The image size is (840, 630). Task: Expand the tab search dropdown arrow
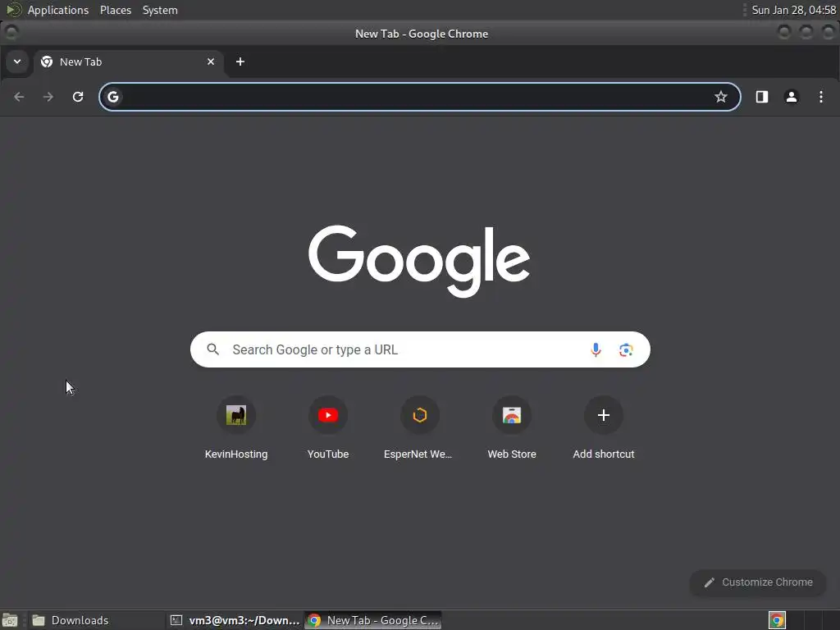coord(17,62)
